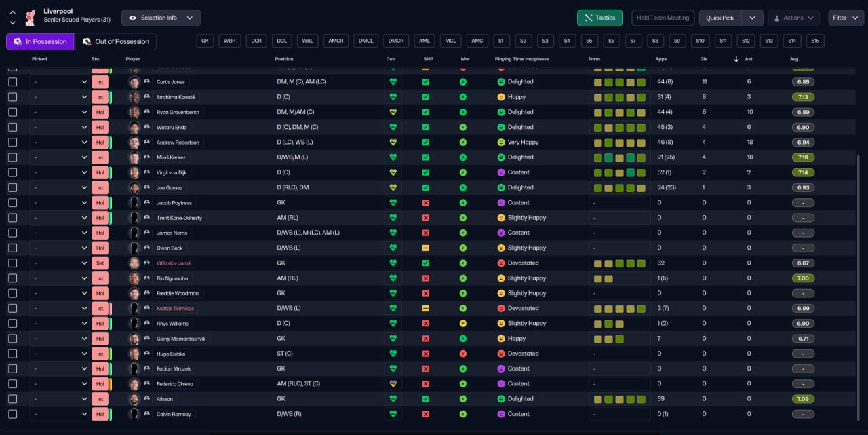Open the Actions dropdown
The height and width of the screenshot is (435, 868).
pos(793,18)
